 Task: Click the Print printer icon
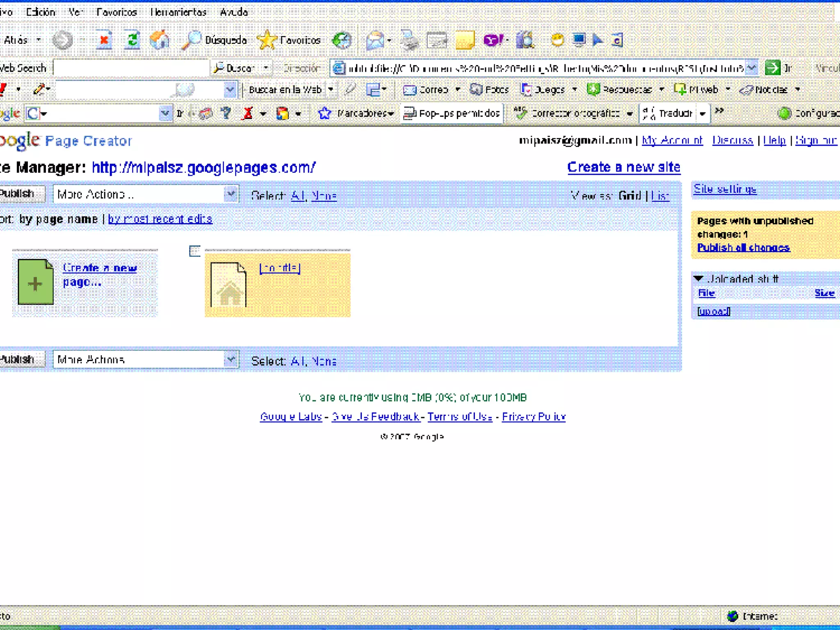tap(409, 40)
